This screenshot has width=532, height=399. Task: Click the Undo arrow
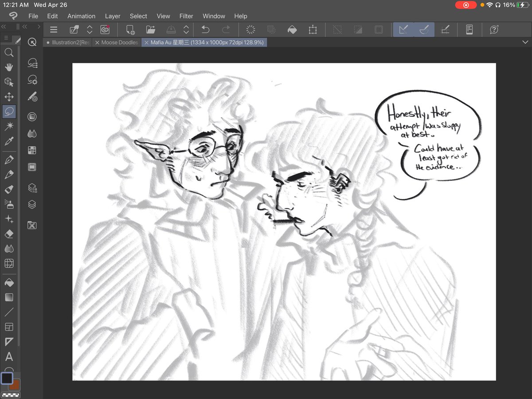(x=205, y=30)
